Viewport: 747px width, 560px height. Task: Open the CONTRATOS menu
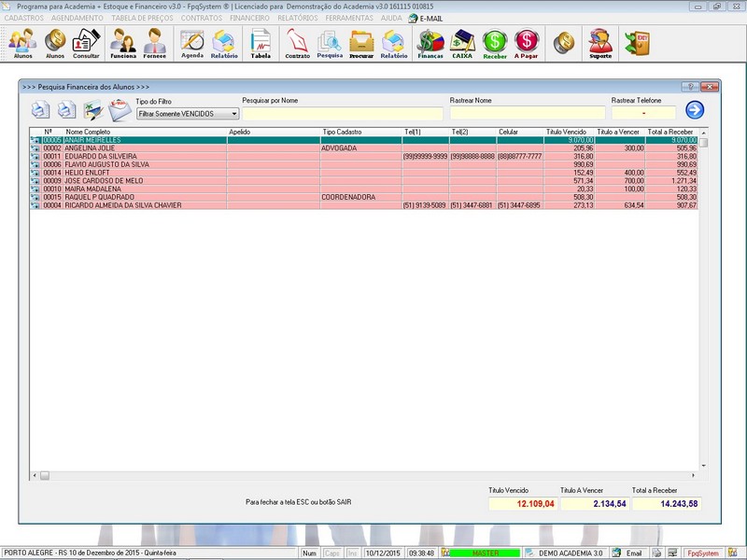point(202,18)
